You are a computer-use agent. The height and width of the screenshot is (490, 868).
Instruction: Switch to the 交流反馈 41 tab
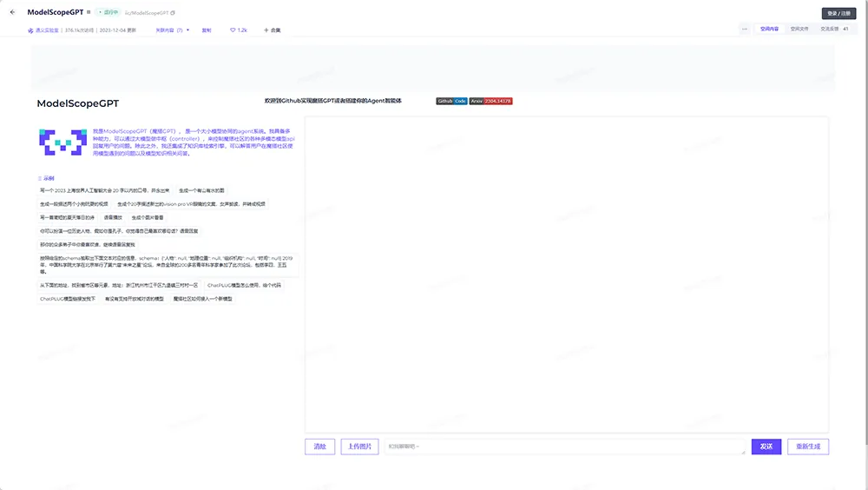[834, 29]
